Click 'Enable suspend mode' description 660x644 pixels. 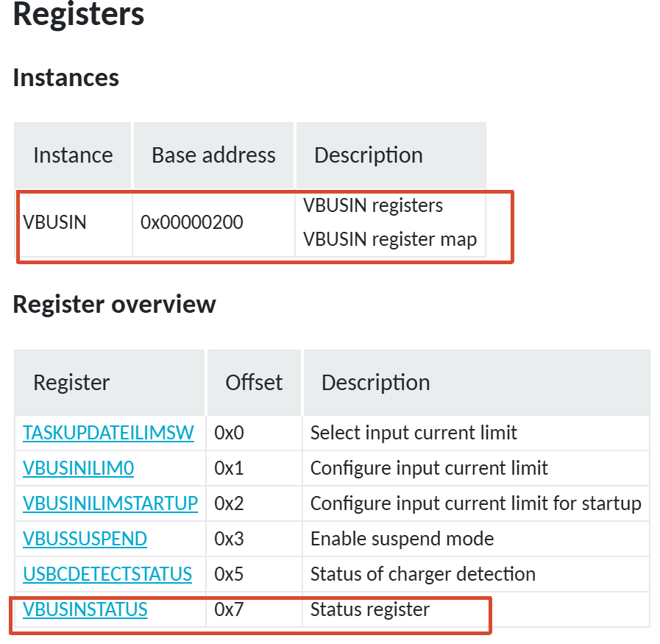tap(402, 539)
